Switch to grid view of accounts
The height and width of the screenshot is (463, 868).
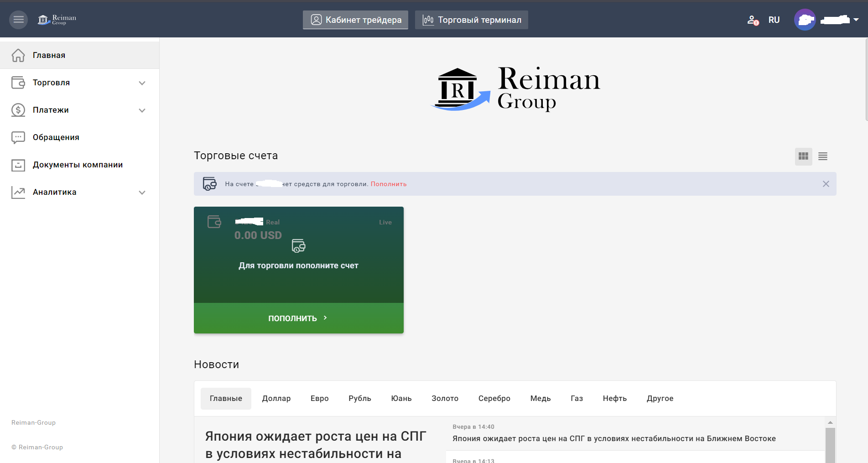(x=804, y=156)
